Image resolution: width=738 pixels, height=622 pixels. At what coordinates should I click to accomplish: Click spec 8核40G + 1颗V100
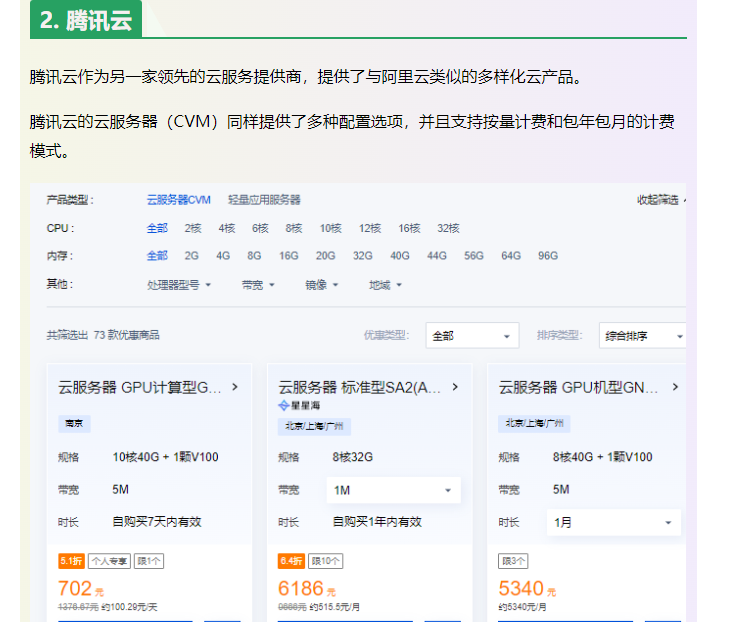pos(602,457)
